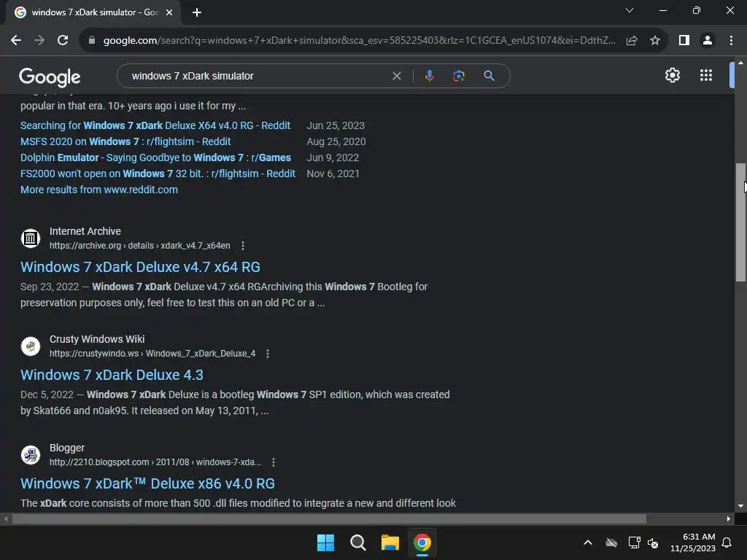Close the windows 7 xDark simulator tab
747x560 pixels.
point(169,12)
